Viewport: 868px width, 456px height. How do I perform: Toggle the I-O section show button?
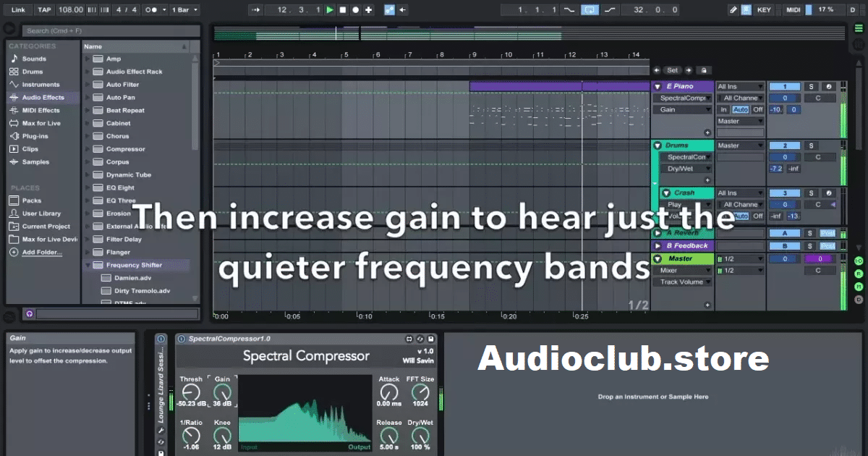[859, 261]
